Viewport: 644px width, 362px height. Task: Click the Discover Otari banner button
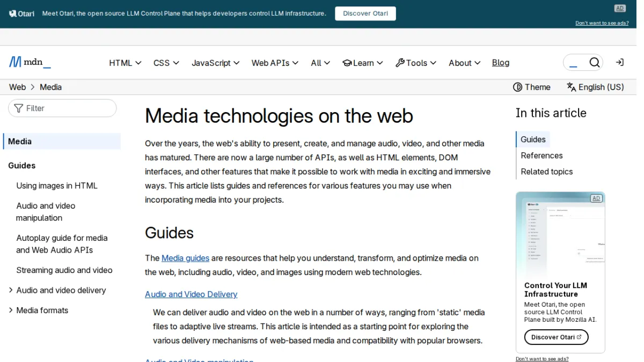pyautogui.click(x=365, y=13)
